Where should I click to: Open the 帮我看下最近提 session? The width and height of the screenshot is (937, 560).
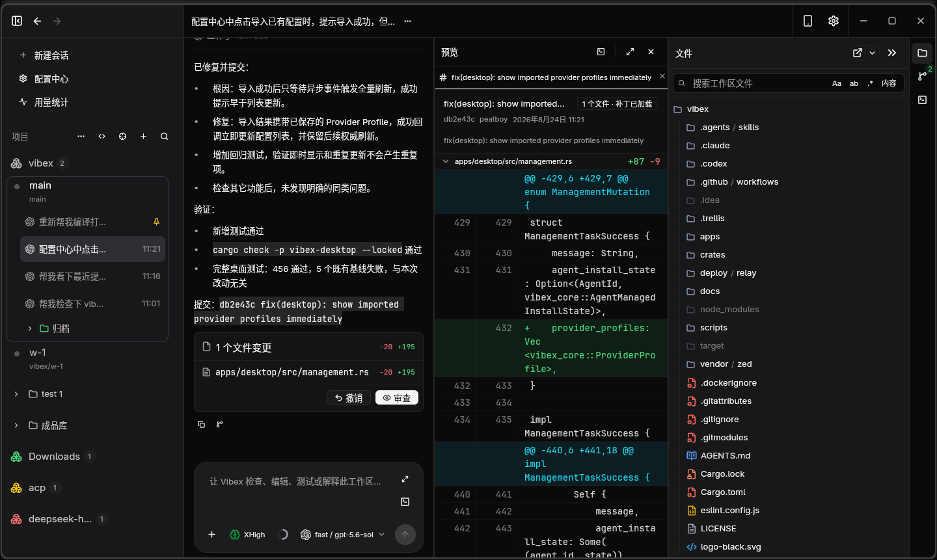(92, 276)
